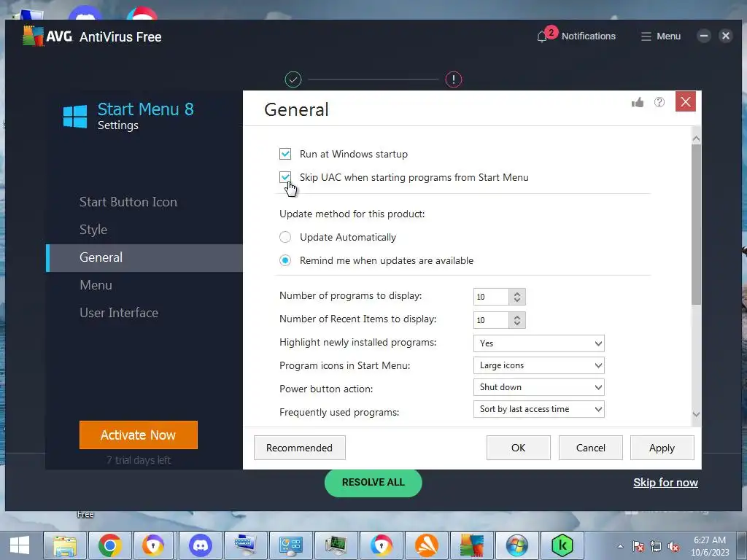Screen dimensions: 747x560
Task: Open Discord from taskbar
Action: click(x=200, y=545)
